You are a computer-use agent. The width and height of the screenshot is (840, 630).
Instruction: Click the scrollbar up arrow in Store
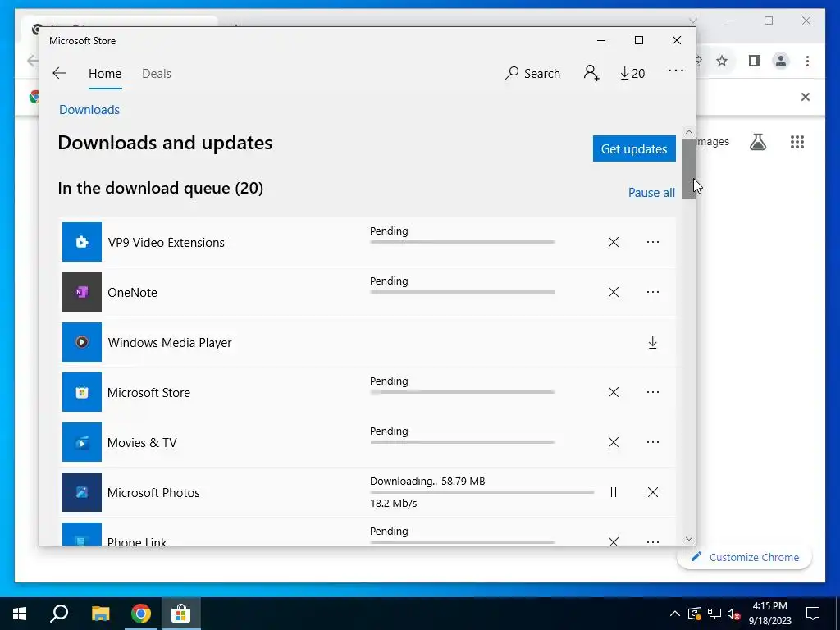pos(688,132)
